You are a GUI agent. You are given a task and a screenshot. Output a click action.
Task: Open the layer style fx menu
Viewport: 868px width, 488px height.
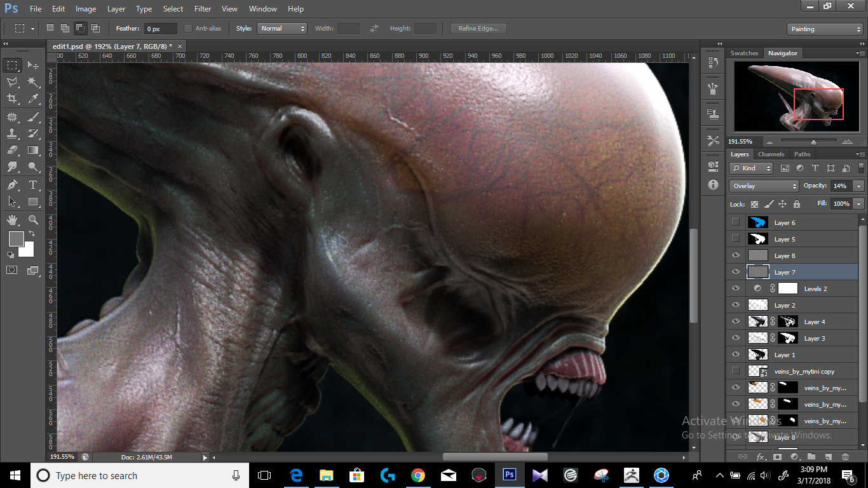click(761, 457)
